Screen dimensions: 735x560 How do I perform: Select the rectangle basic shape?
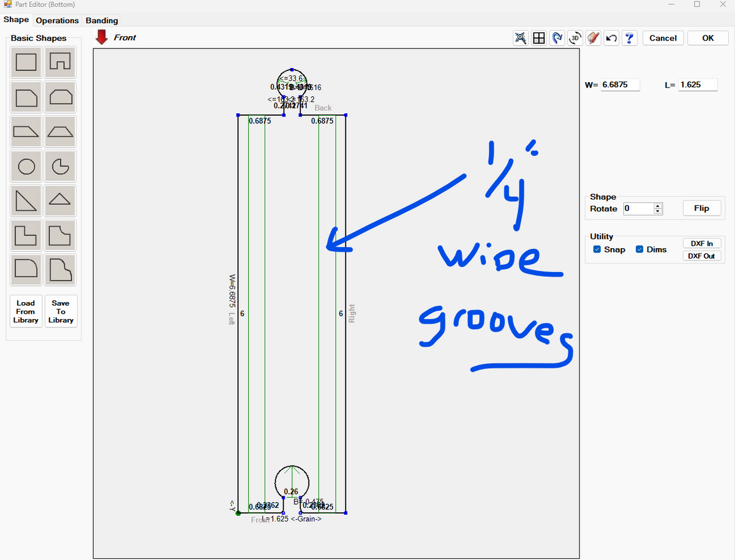tap(26, 62)
